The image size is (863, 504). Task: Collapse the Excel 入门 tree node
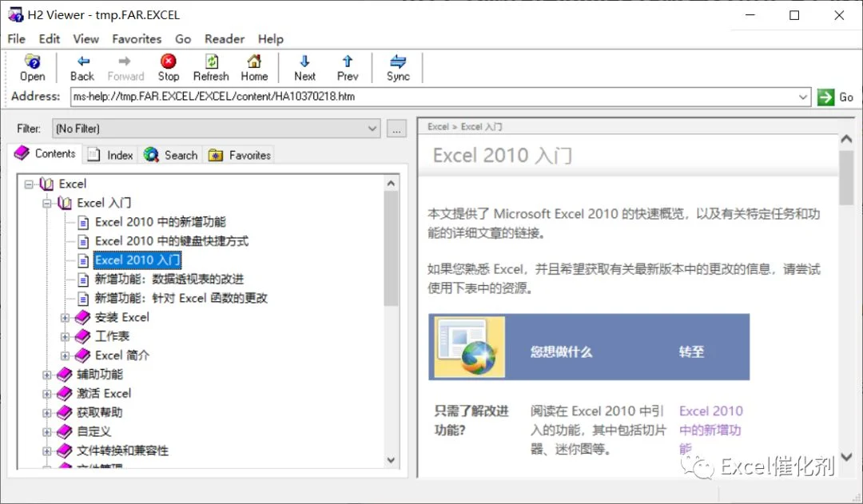[x=47, y=204]
